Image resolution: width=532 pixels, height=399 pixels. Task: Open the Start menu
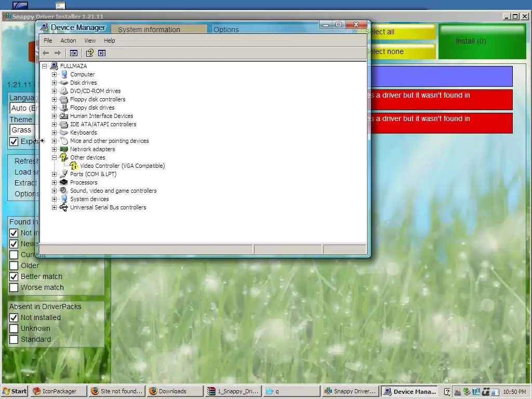pos(15,391)
